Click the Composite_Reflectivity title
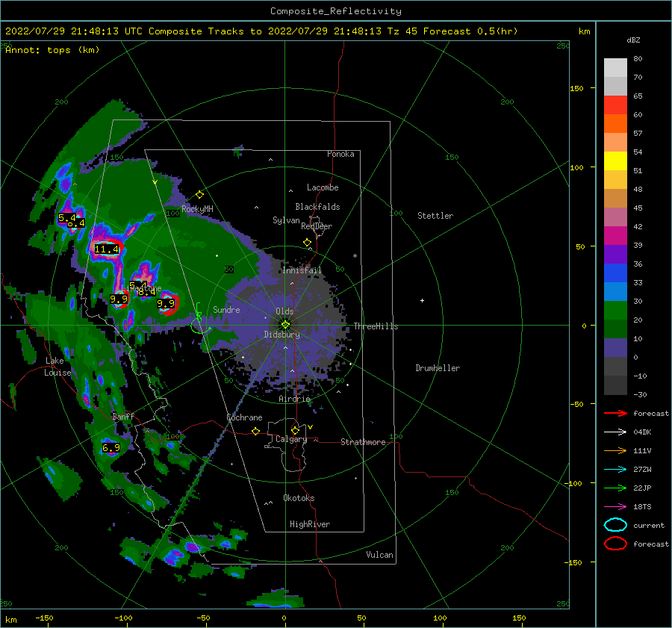 coord(335,11)
